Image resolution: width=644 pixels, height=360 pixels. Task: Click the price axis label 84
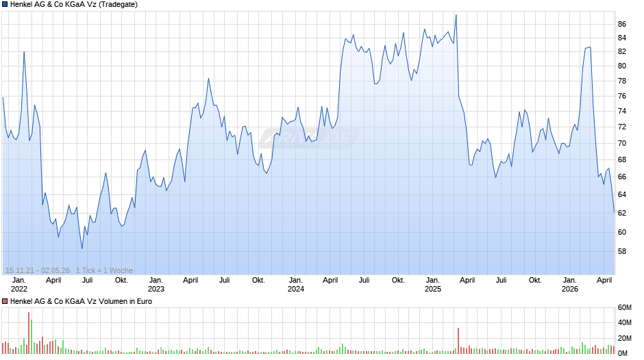(x=622, y=38)
